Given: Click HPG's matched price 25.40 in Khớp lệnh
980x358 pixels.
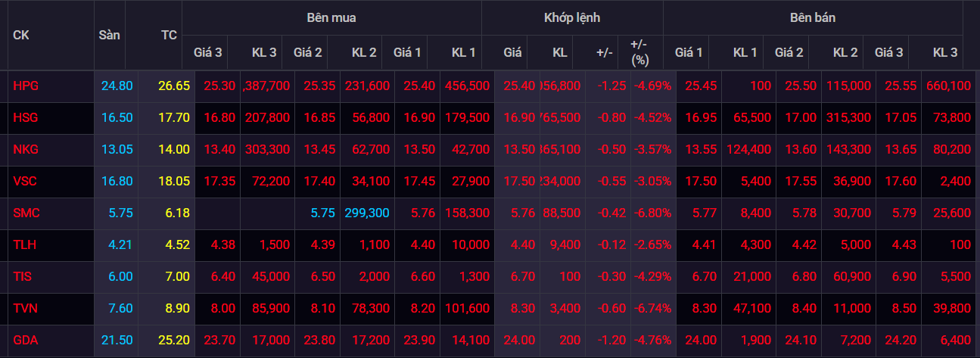Looking at the screenshot, I should 514,86.
